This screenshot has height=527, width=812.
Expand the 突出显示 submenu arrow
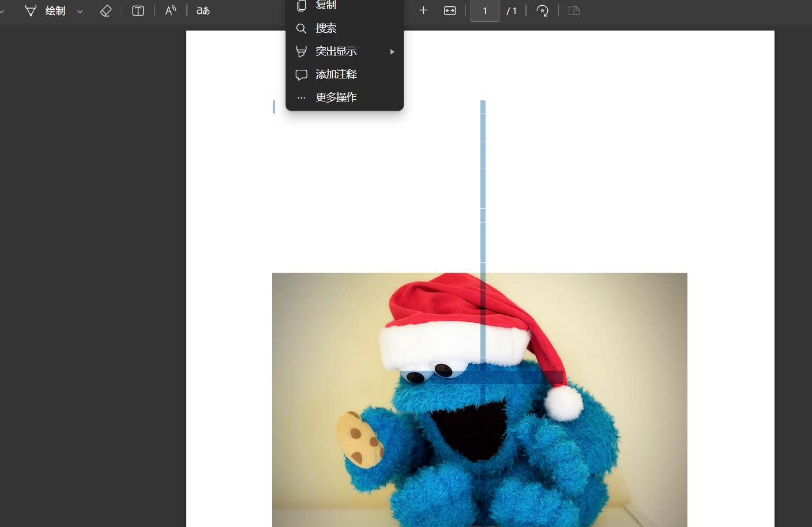(x=392, y=51)
